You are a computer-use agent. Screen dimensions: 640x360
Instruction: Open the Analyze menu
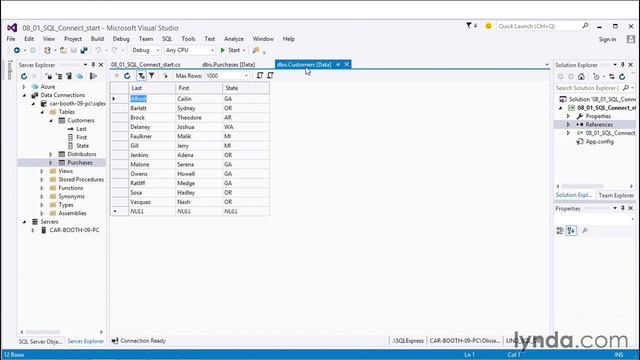point(234,39)
